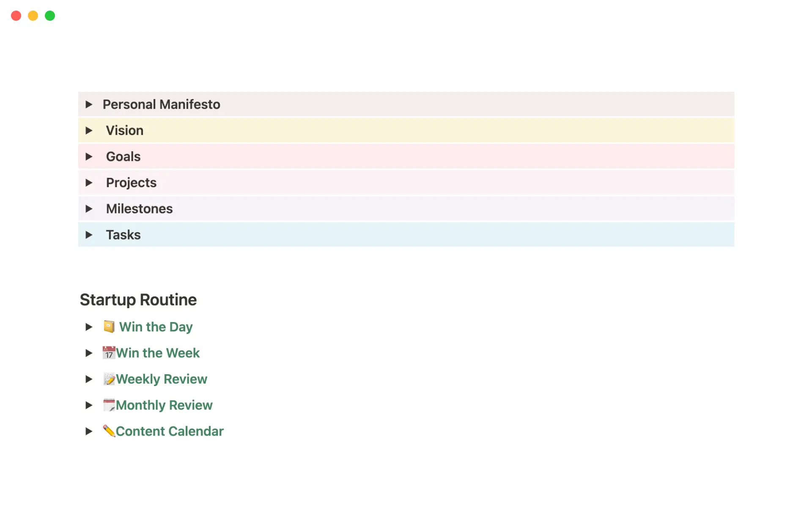Expand the Goals toggle
The width and height of the screenshot is (812, 508).
click(89, 156)
